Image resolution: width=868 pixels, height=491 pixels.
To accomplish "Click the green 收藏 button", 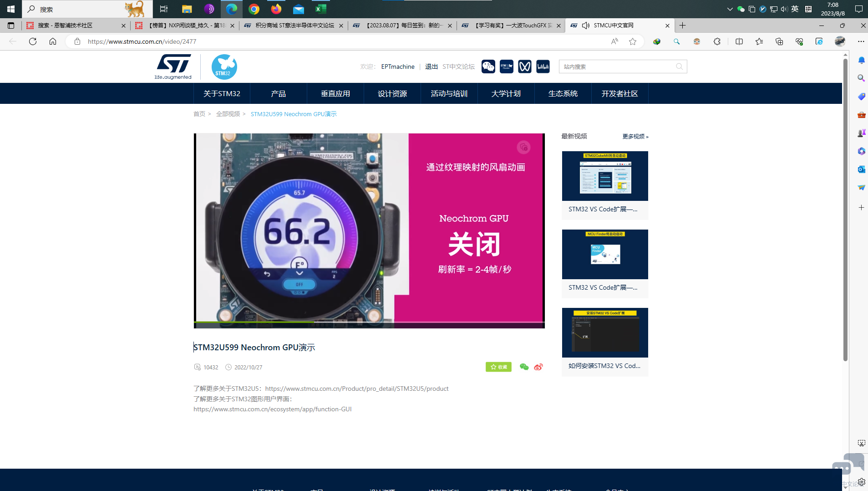I will tap(498, 367).
